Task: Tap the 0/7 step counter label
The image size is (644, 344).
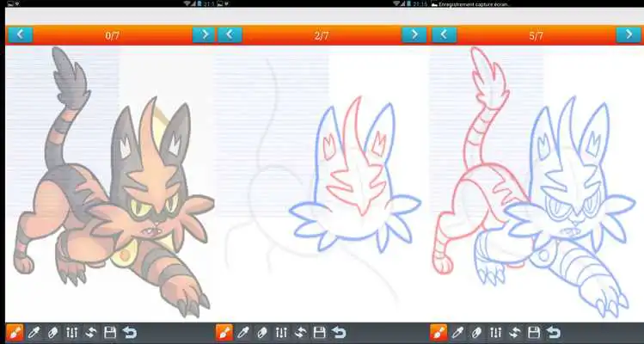Action: (x=112, y=35)
